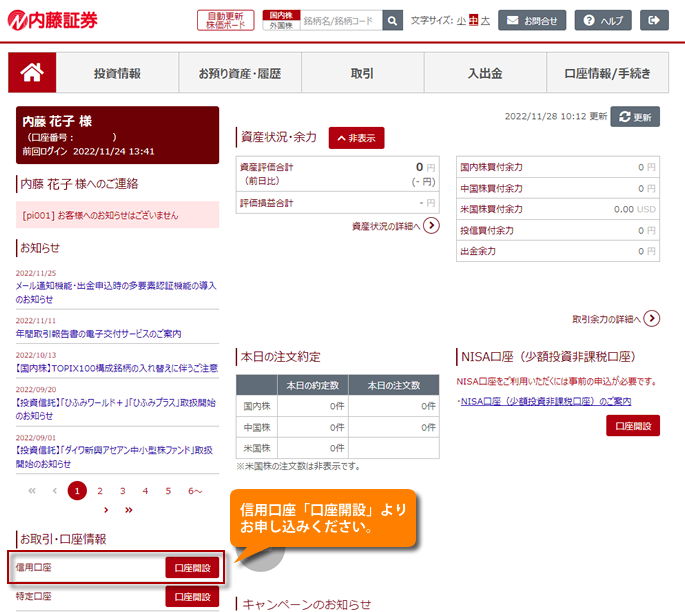685x612 pixels.
Task: Click the 更新 refresh button
Action: [635, 116]
